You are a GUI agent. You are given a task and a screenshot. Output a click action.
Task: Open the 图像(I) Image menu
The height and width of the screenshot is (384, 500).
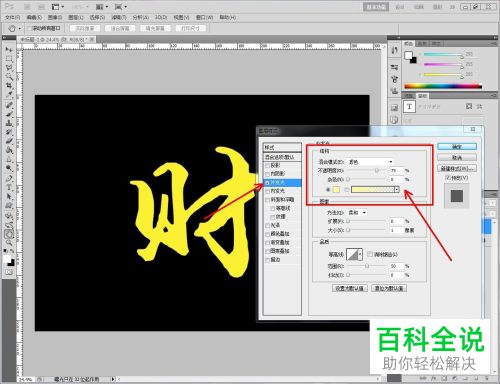click(55, 17)
